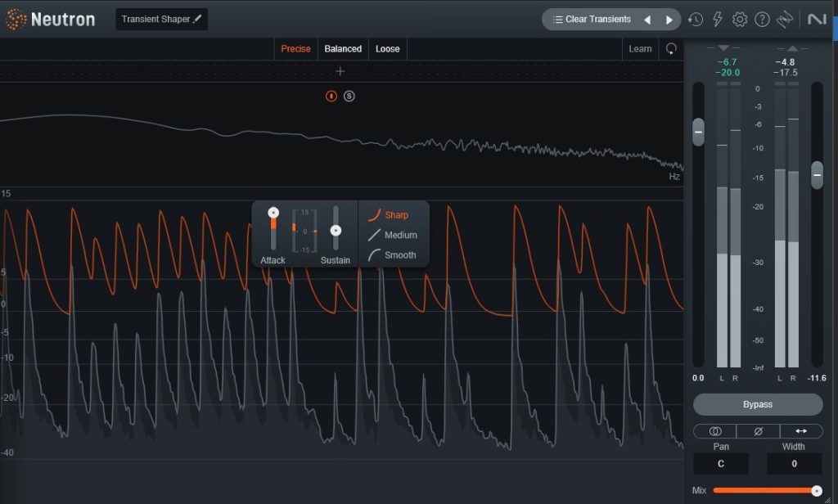Click the Native Instruments logo icon

(x=816, y=20)
